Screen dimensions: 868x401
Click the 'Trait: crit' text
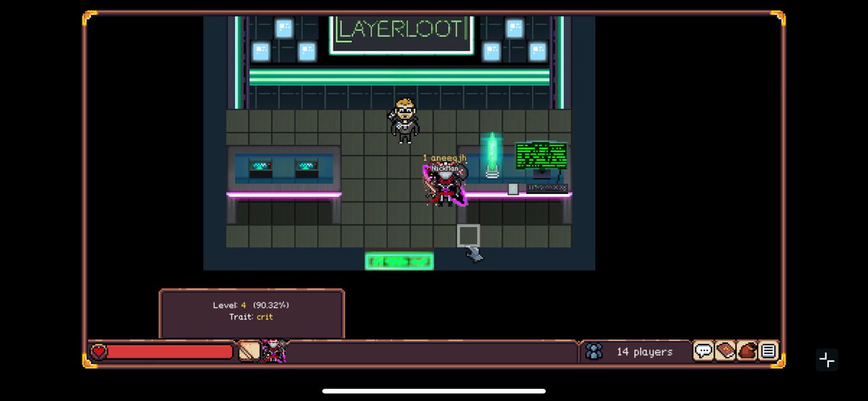251,316
